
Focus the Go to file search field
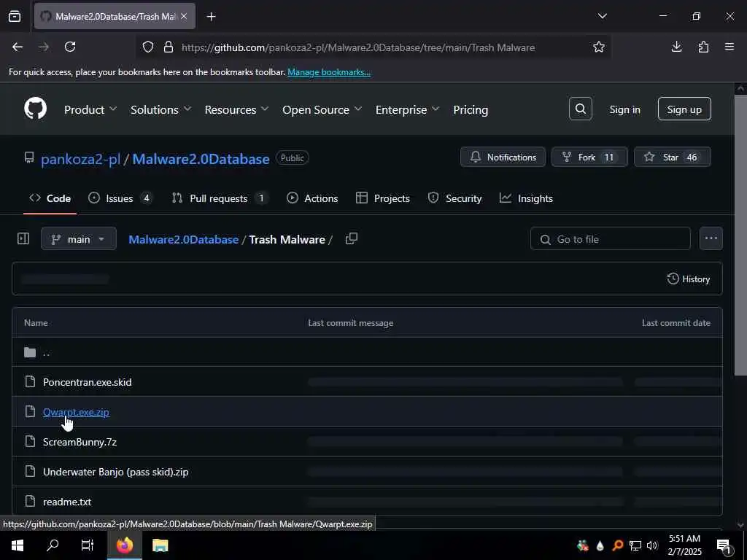click(611, 238)
